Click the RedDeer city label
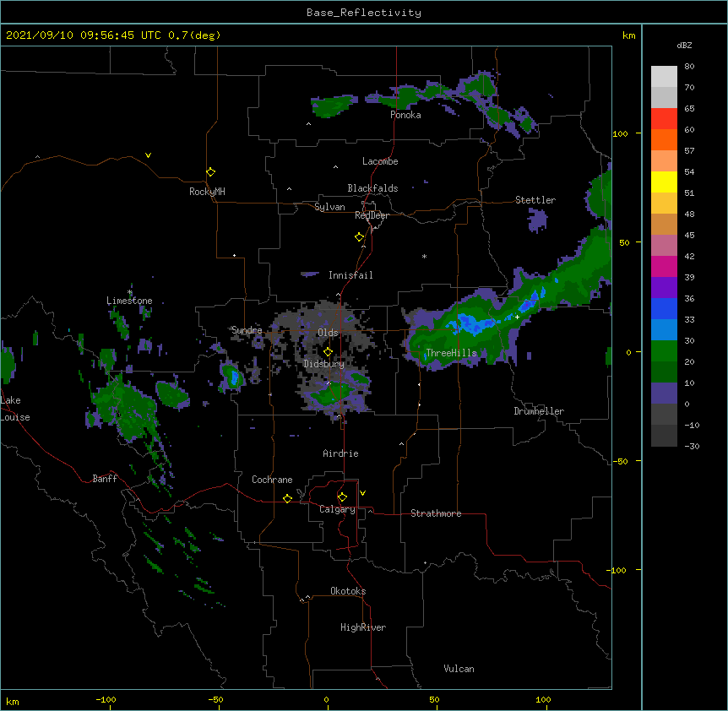 coord(372,215)
